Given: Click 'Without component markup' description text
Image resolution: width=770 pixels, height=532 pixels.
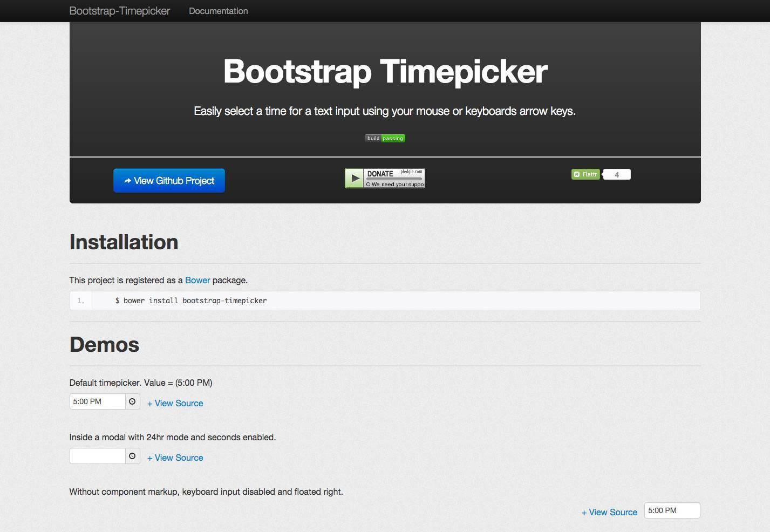Looking at the screenshot, I should tap(206, 492).
